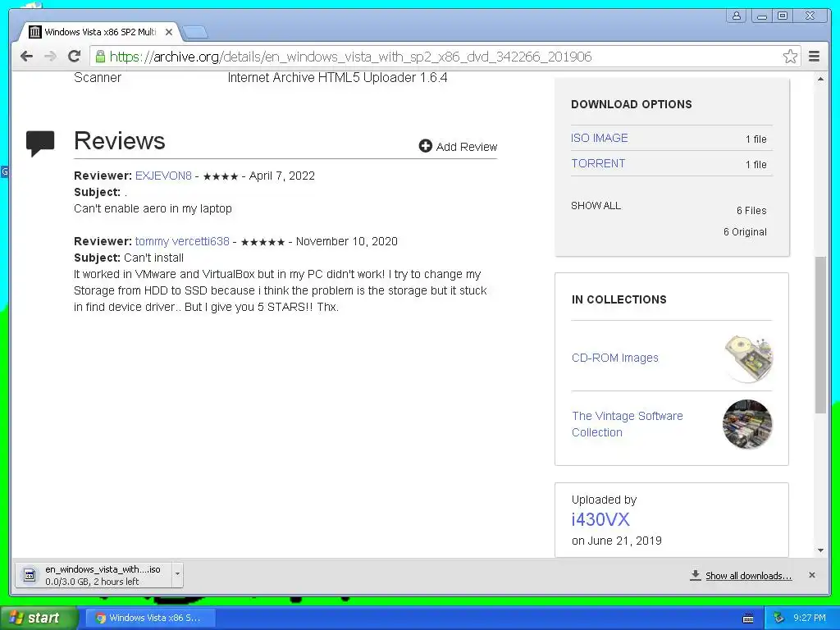Open reviewer tommy vercetti638's profile
The image size is (840, 630).
click(x=182, y=241)
